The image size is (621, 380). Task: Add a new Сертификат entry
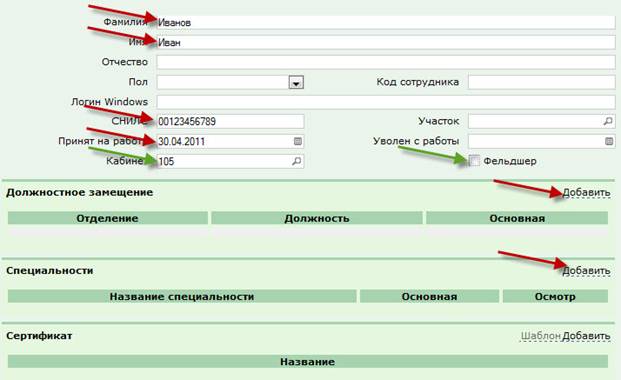click(x=586, y=336)
